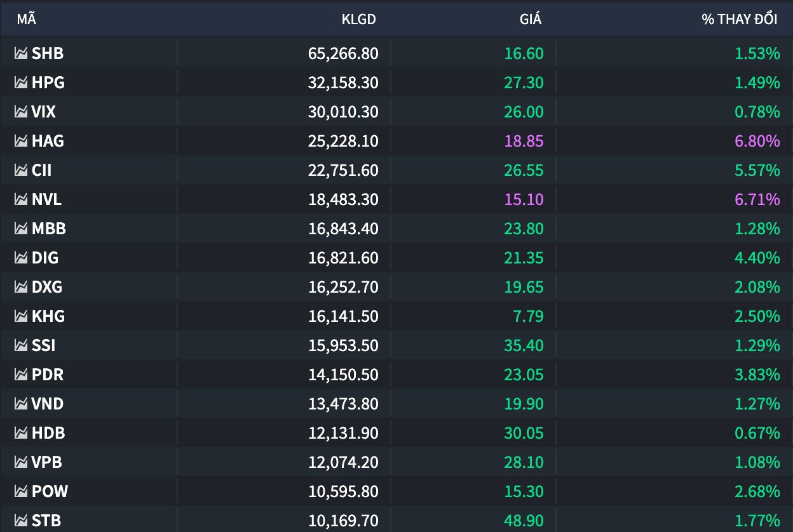Sort by the KLGD column header
The height and width of the screenshot is (532, 793).
coord(358,19)
